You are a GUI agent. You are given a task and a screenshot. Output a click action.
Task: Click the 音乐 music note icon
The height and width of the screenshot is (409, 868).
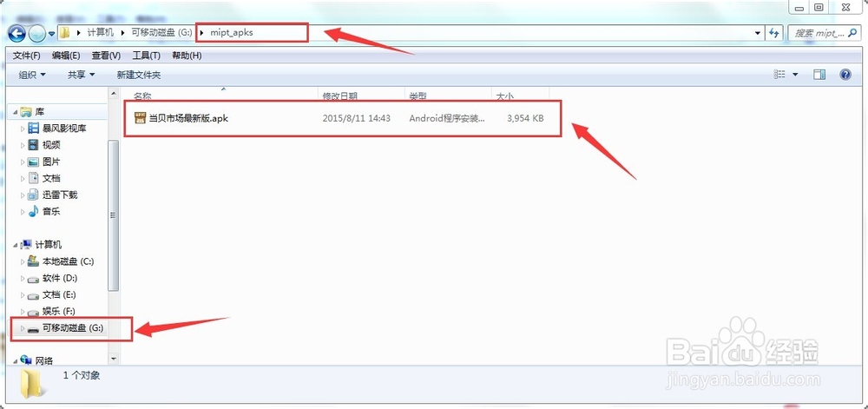tap(33, 211)
